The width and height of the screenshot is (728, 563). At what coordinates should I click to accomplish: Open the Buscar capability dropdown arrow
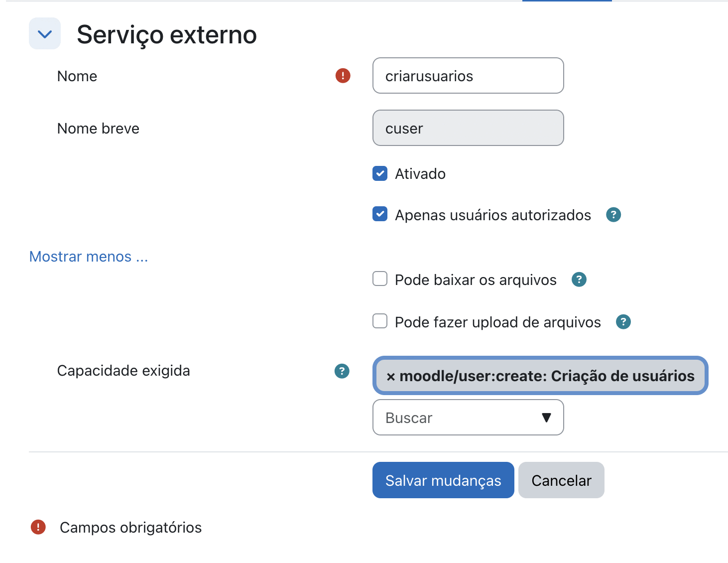click(x=546, y=418)
